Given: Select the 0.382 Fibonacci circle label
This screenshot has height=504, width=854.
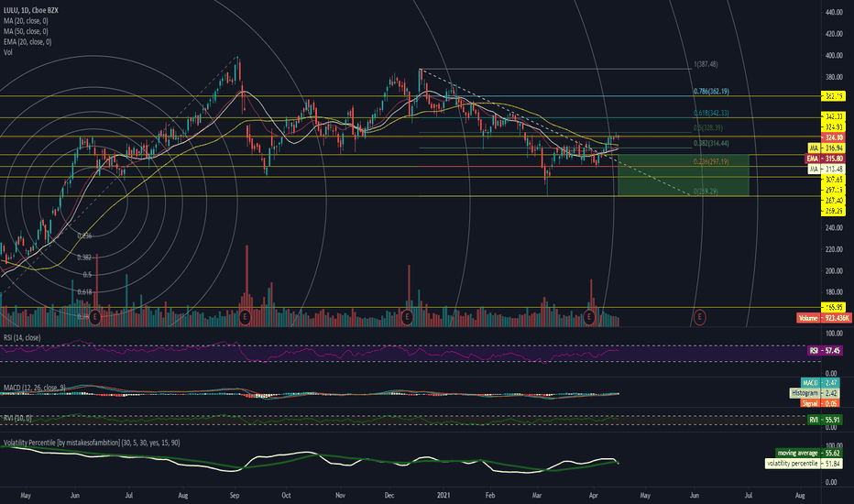Looking at the screenshot, I should pos(84,257).
